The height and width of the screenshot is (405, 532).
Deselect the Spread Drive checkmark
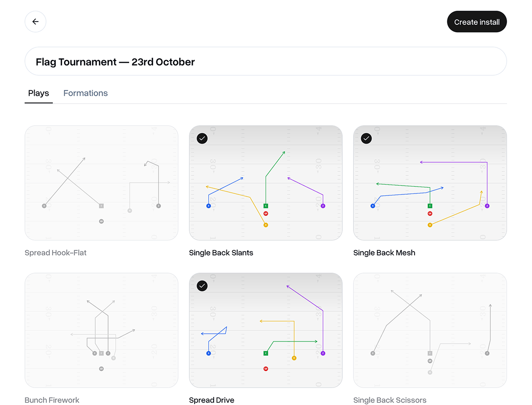(202, 286)
